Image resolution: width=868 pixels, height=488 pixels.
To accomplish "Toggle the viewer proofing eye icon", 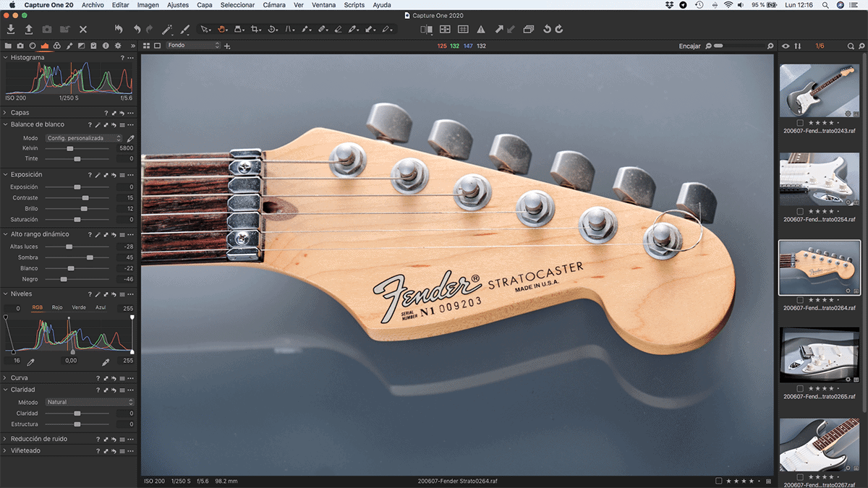I will (x=786, y=46).
